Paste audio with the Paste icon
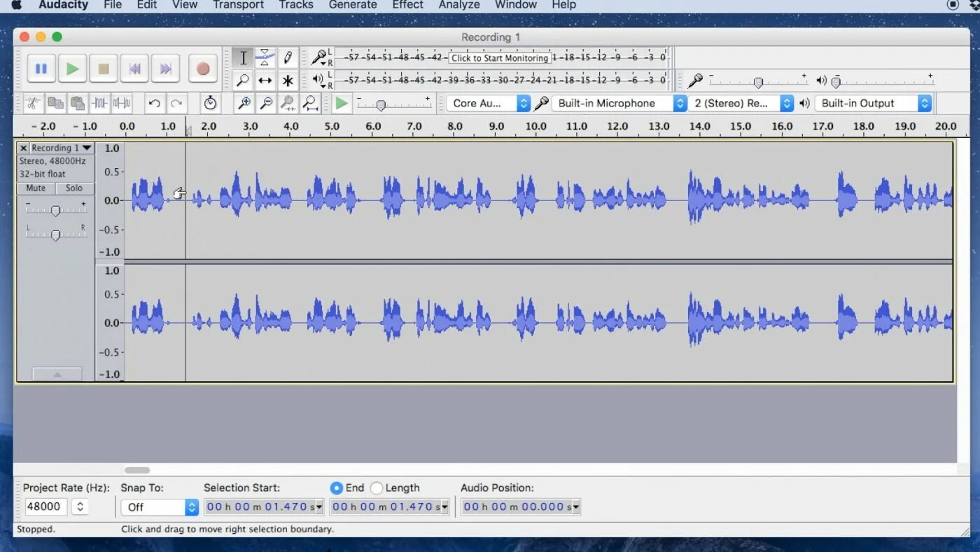The width and height of the screenshot is (980, 552). 78,104
